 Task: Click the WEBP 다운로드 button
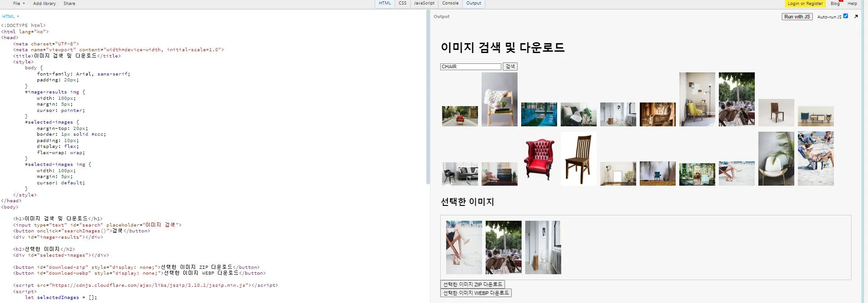click(x=476, y=293)
